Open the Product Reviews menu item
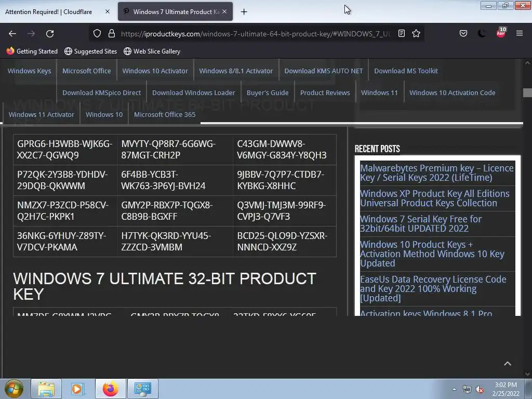Viewport: 532px width, 399px height. 325,92
